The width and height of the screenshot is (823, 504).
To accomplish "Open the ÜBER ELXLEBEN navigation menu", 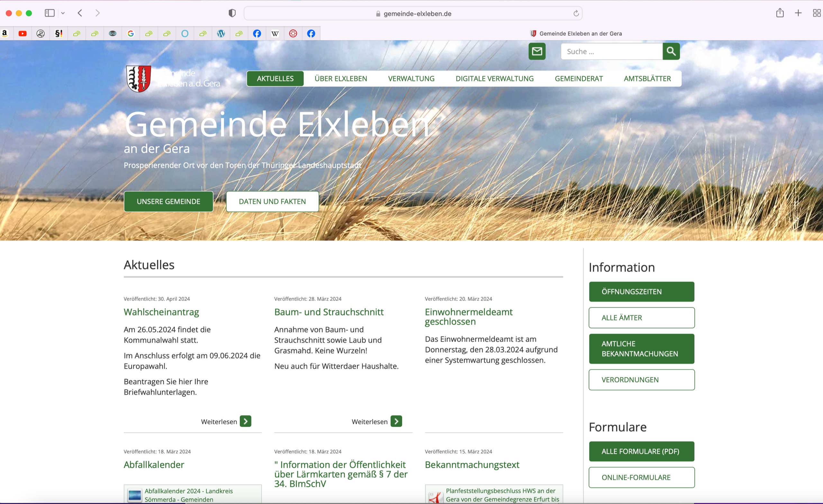I will [x=340, y=78].
